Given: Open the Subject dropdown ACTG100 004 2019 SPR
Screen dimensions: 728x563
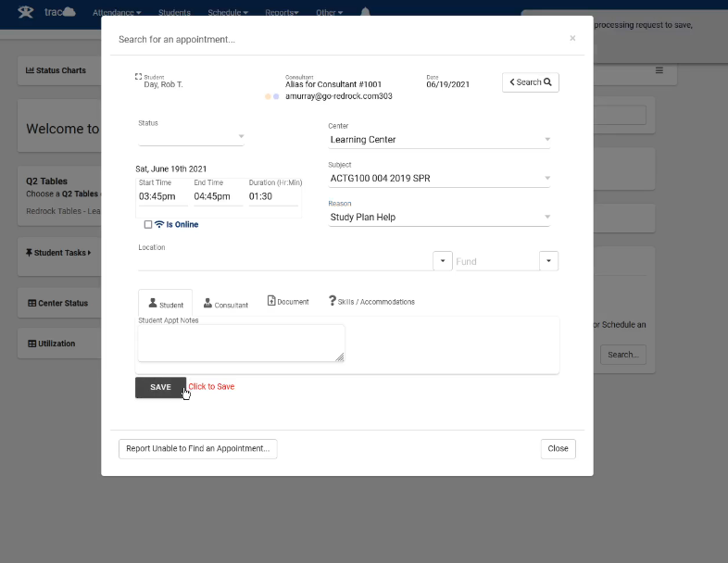Looking at the screenshot, I should click(x=439, y=178).
